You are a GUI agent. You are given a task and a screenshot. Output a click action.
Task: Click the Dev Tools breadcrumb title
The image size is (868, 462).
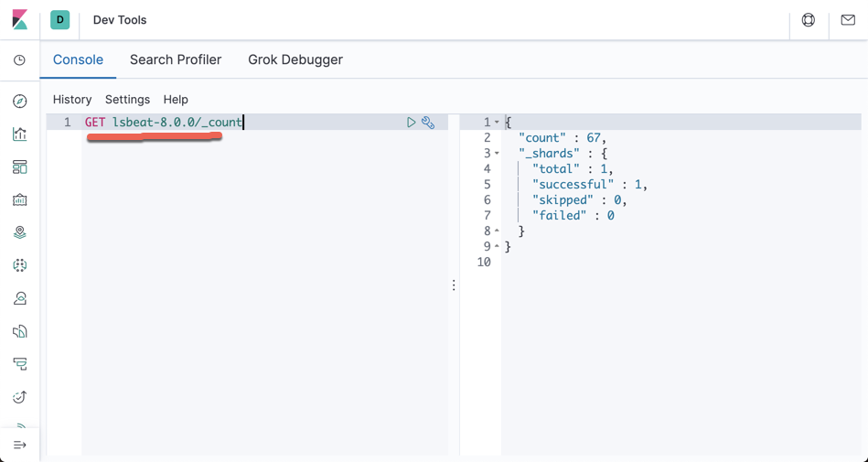120,20
